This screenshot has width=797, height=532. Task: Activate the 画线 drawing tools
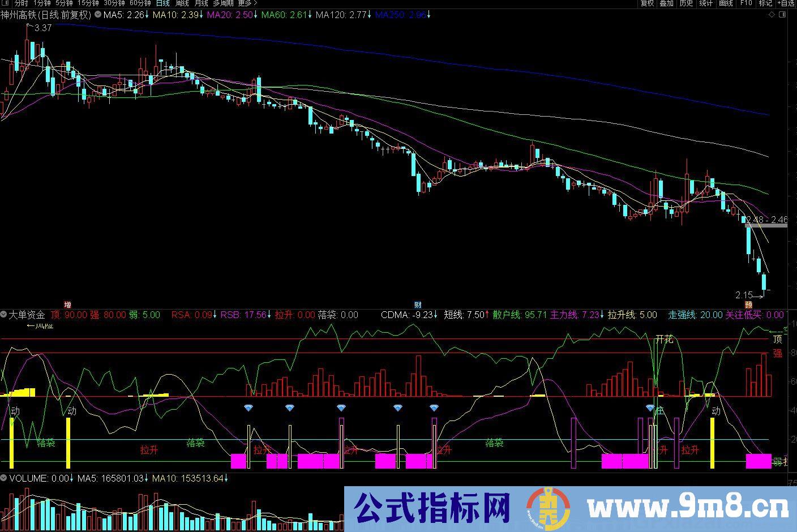tap(726, 3)
